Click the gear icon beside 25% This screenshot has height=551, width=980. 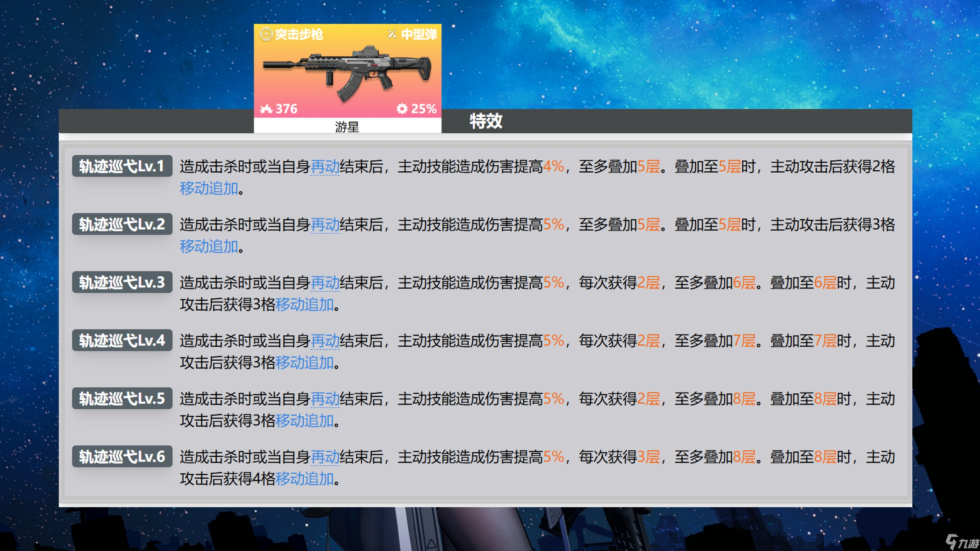402,109
